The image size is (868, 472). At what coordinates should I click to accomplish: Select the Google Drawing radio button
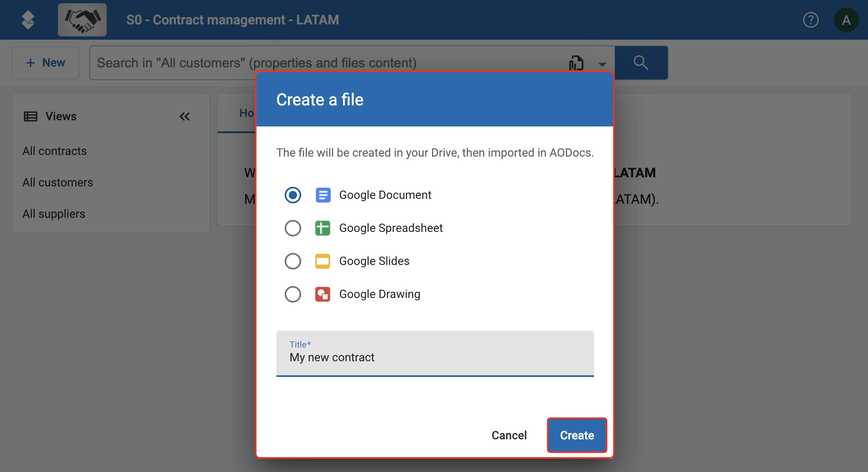click(x=293, y=294)
